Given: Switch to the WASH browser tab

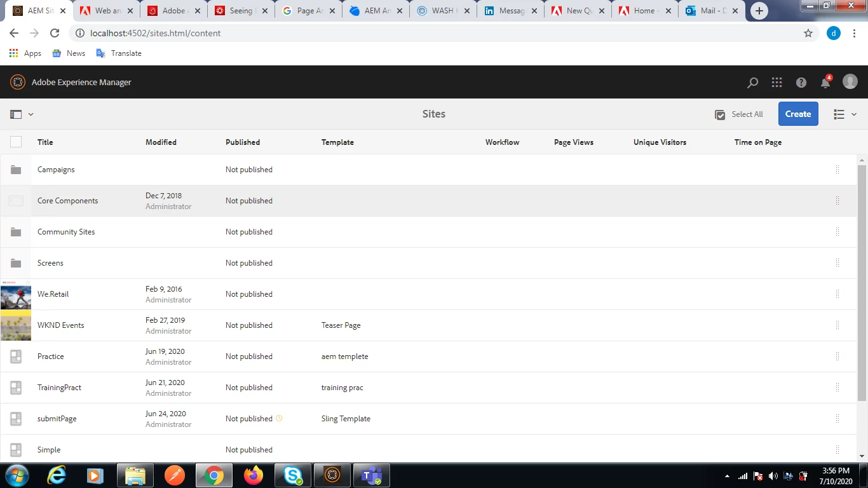Looking at the screenshot, I should click(x=442, y=11).
